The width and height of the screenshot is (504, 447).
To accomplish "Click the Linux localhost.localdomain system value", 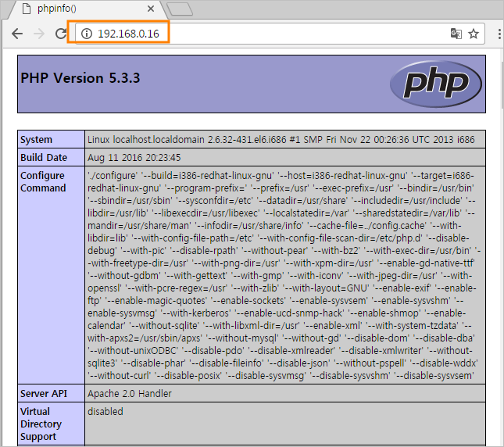I will [x=281, y=139].
